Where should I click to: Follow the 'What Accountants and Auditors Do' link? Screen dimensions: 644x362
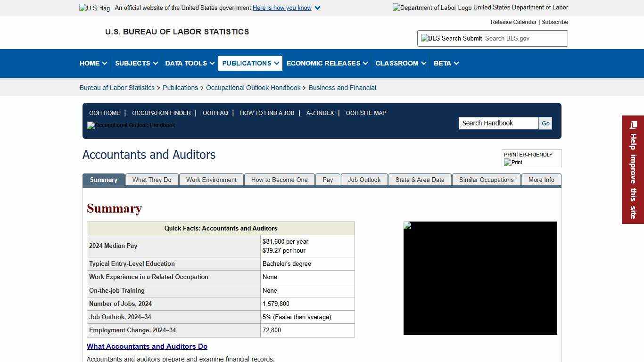coord(147,346)
